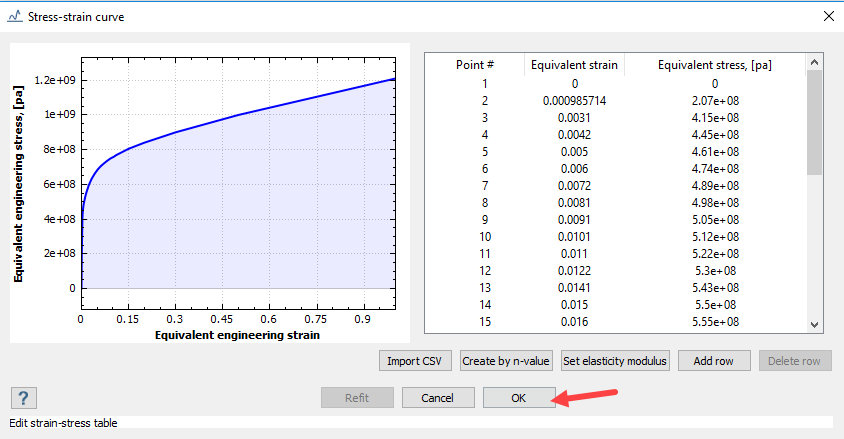The height and width of the screenshot is (439, 844).
Task: Select the Equivalent stress column header
Action: pyautogui.click(x=714, y=65)
